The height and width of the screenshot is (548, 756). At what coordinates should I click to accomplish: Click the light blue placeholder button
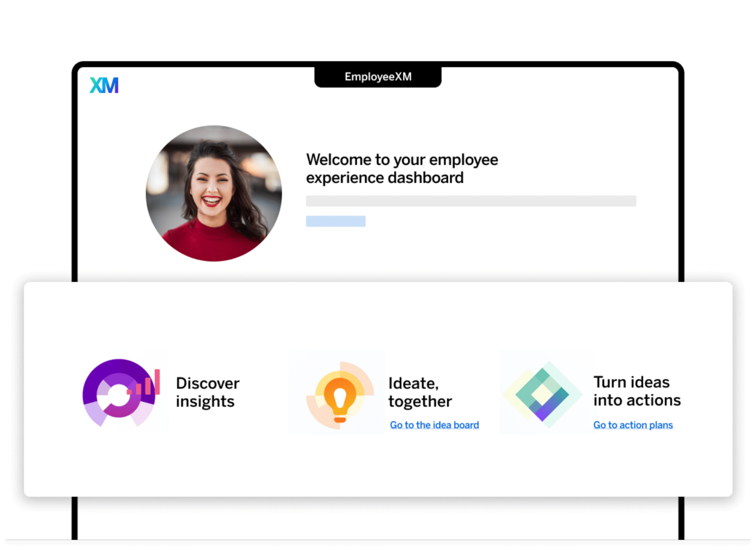(x=336, y=221)
